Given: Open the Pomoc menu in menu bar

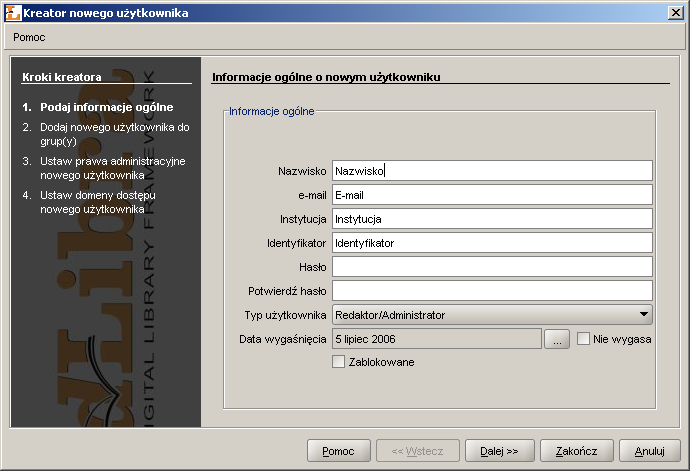Looking at the screenshot, I should [29, 37].
